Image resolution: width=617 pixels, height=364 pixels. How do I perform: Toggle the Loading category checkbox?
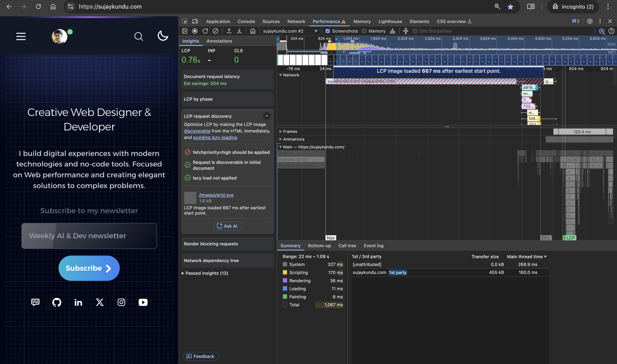point(285,288)
